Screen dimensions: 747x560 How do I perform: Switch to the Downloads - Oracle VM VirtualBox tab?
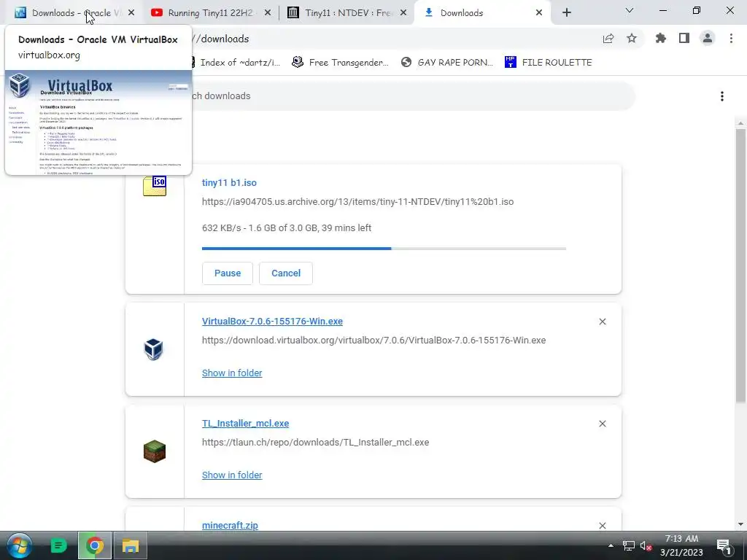point(71,13)
